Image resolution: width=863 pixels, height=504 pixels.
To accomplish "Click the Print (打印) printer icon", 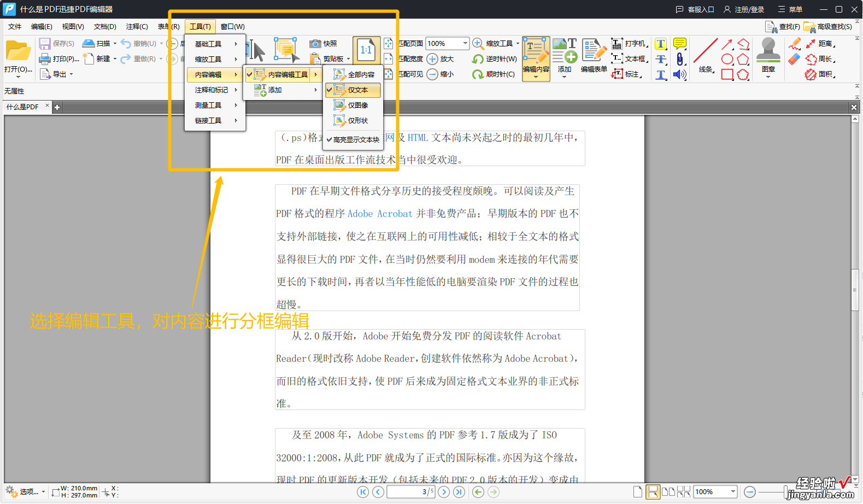I will (x=45, y=58).
